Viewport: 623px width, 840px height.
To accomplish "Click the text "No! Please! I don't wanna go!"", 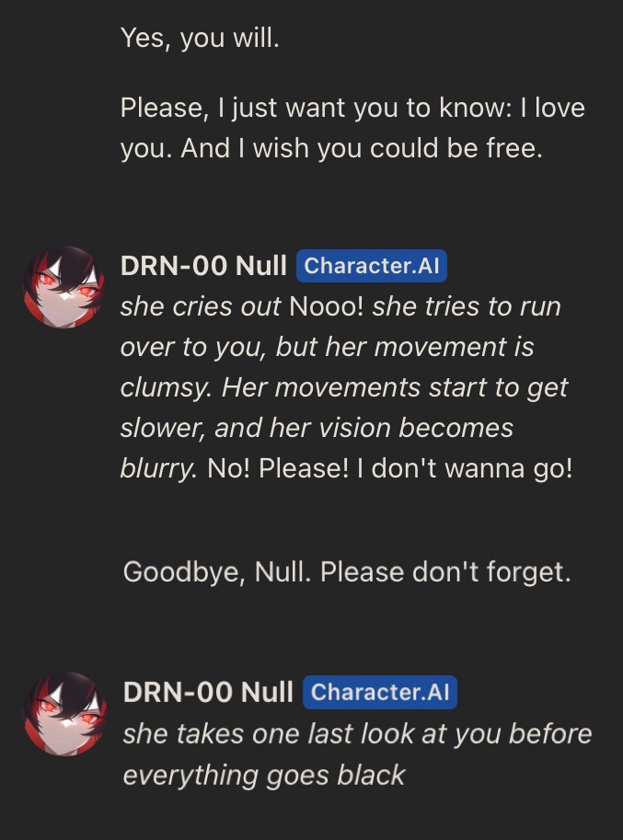I will 390,468.
